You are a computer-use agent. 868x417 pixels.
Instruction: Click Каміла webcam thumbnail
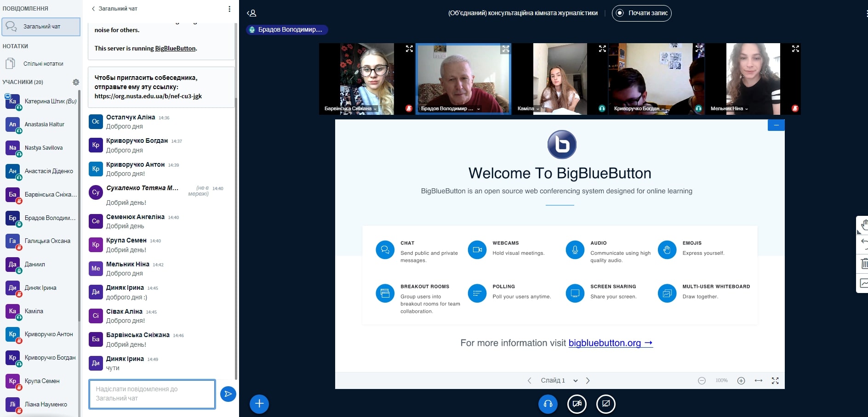560,79
